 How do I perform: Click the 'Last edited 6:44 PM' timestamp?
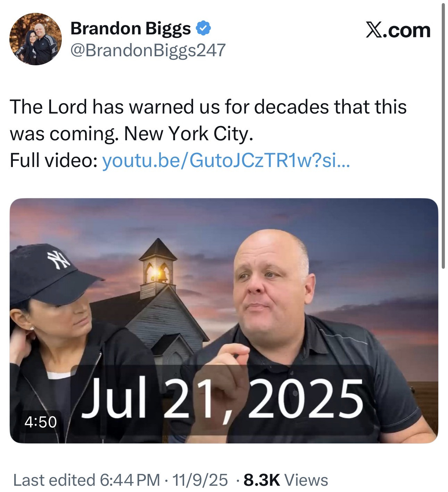click(x=86, y=480)
